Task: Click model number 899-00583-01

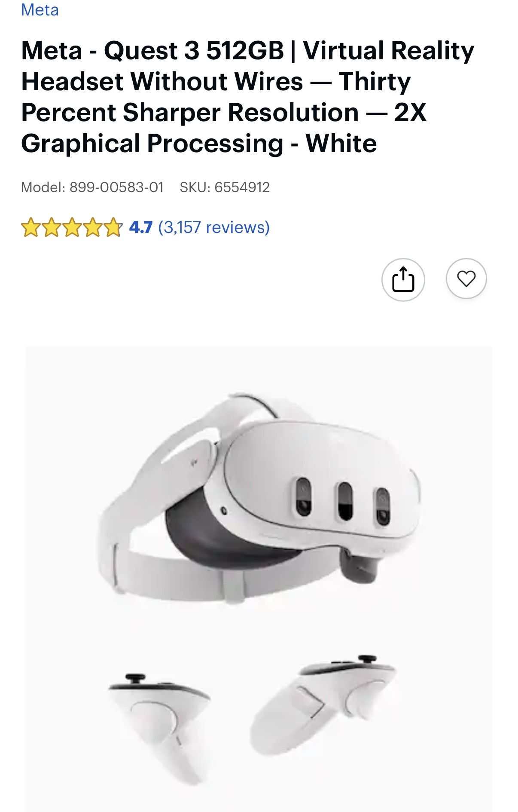Action: 116,187
